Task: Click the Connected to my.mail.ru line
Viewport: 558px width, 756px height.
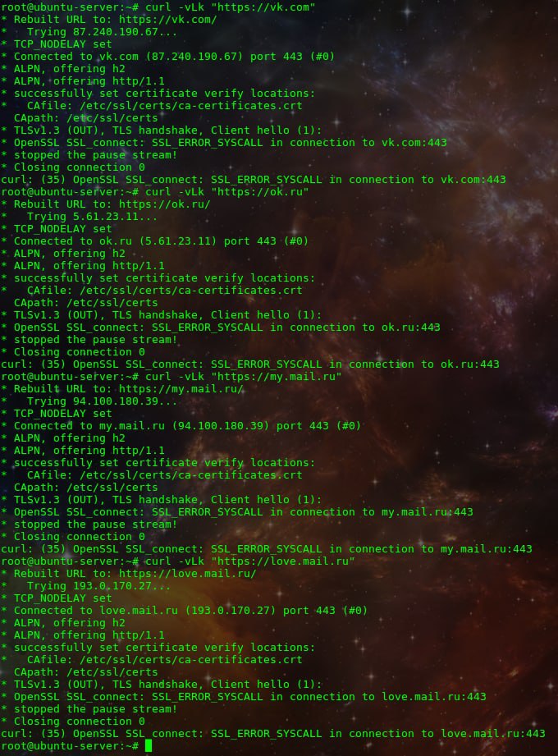Action: [187, 426]
